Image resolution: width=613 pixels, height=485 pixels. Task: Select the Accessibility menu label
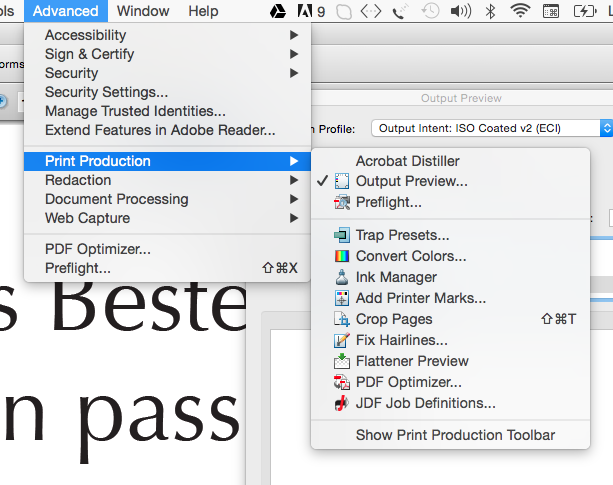tap(86, 35)
